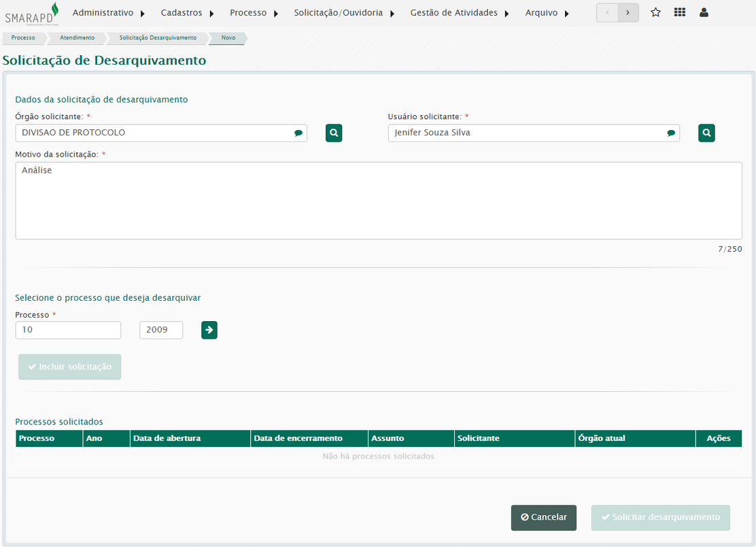Expand the Administrativo menu
The width and height of the screenshot is (756, 547).
click(x=109, y=13)
